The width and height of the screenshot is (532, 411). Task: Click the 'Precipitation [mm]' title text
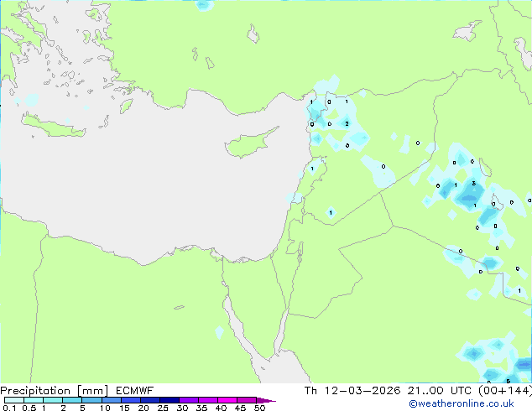55,391
